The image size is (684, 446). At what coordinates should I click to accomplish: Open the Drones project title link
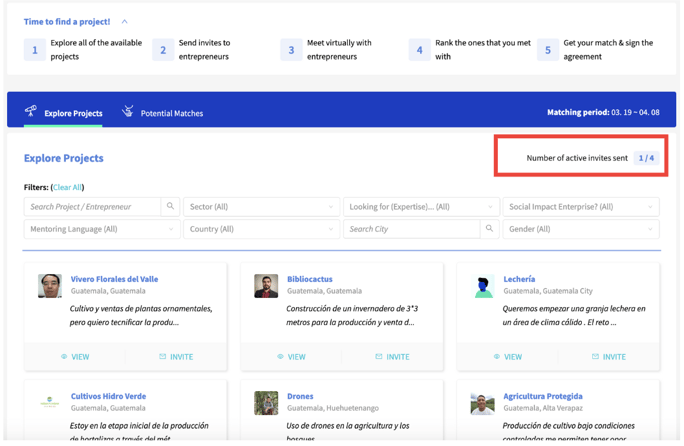[301, 396]
